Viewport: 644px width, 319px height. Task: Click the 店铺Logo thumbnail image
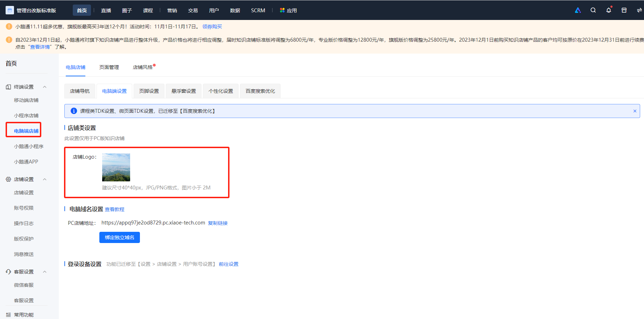pyautogui.click(x=116, y=167)
